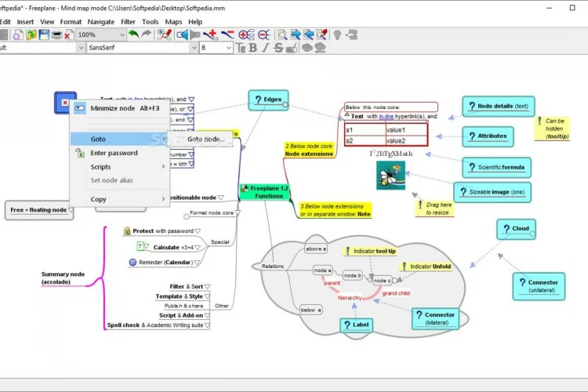Viewport: 588px width, 392px height.
Task: Click the remove formatting eraser icon
Action: [x=292, y=48]
